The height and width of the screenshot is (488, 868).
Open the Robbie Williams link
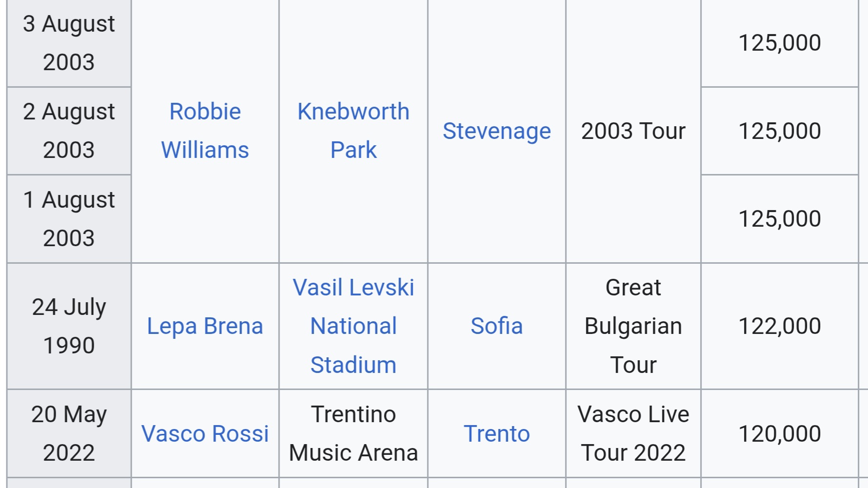click(x=205, y=131)
